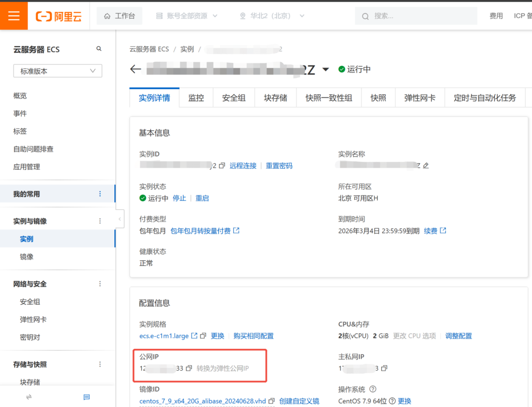Open the hamburger main menu
Screen dimensions: 532x407
click(x=14, y=16)
